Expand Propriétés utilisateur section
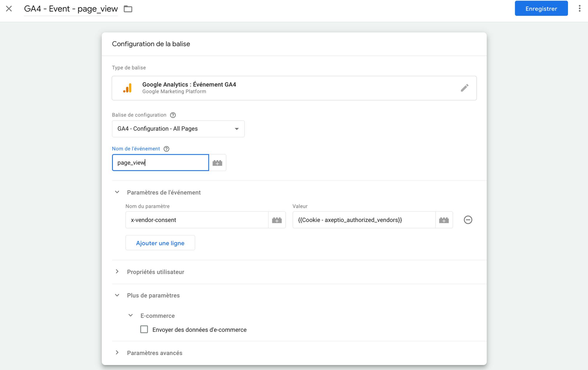The height and width of the screenshot is (370, 588). pyautogui.click(x=117, y=272)
